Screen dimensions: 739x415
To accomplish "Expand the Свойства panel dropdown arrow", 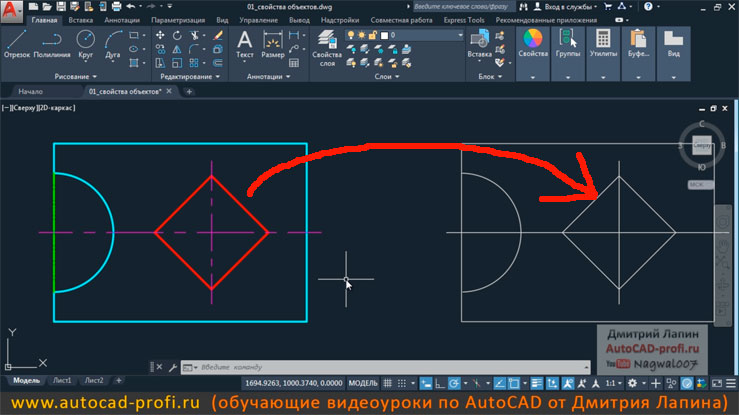I will pos(533,77).
